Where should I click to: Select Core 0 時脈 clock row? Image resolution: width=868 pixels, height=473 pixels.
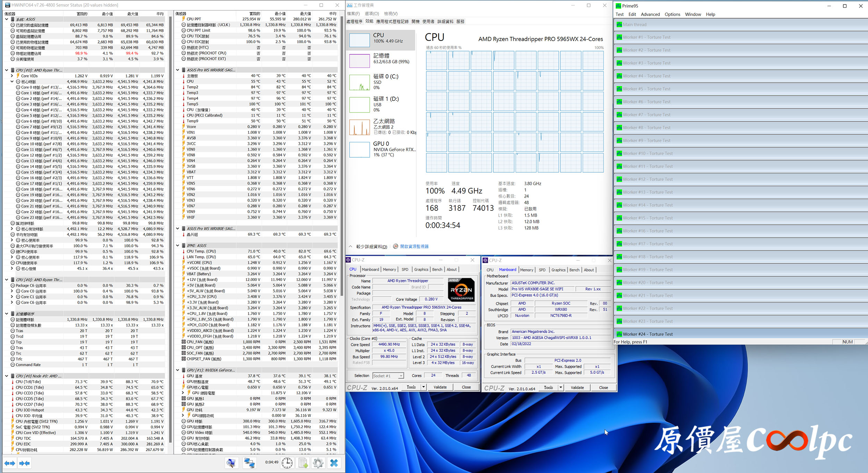coord(90,87)
